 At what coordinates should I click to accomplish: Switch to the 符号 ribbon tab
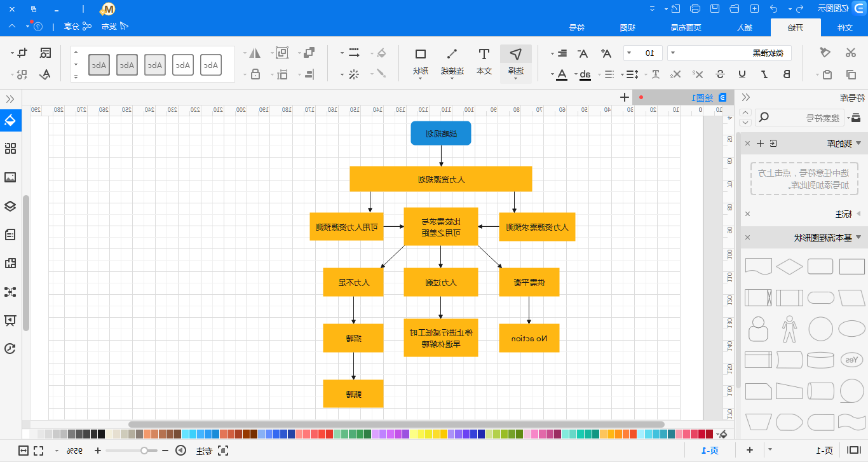pyautogui.click(x=577, y=27)
